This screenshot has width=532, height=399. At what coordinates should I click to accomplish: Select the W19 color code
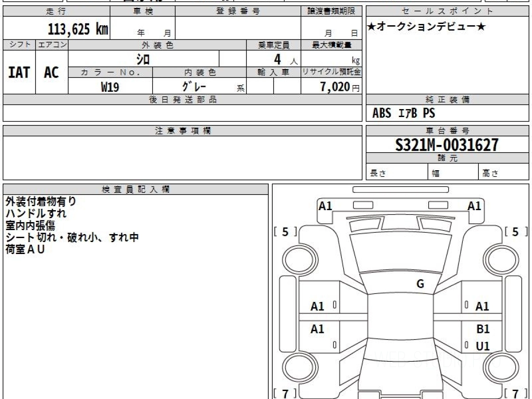tap(110, 87)
